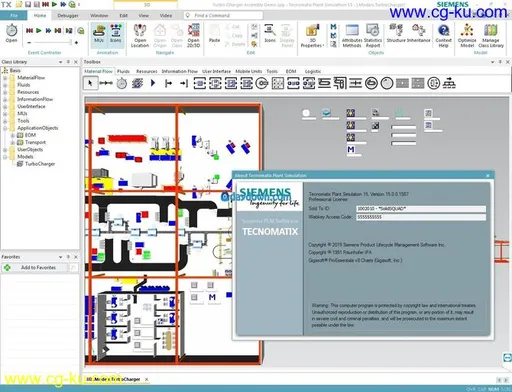Image resolution: width=512 pixels, height=392 pixels.
Task: Click the New model icon in the quick access toolbar
Action: point(19,4)
